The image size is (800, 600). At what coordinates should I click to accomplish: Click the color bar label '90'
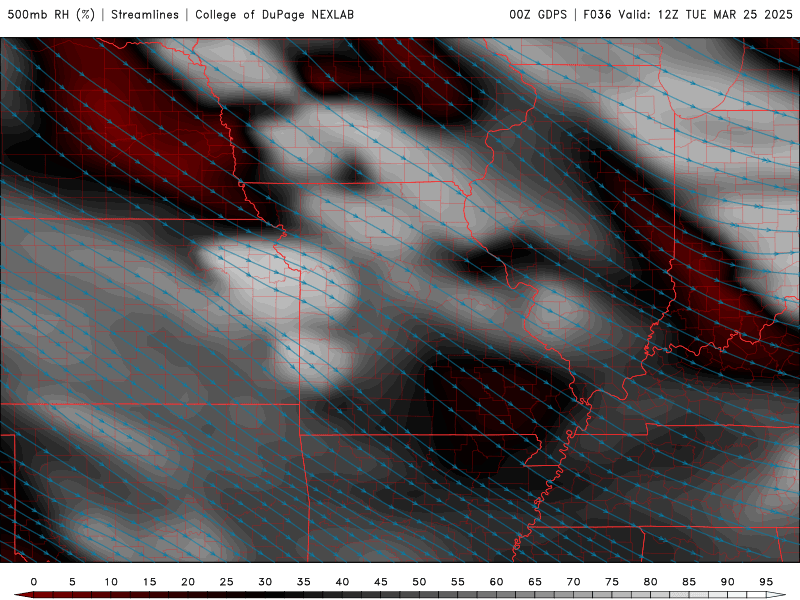click(727, 582)
